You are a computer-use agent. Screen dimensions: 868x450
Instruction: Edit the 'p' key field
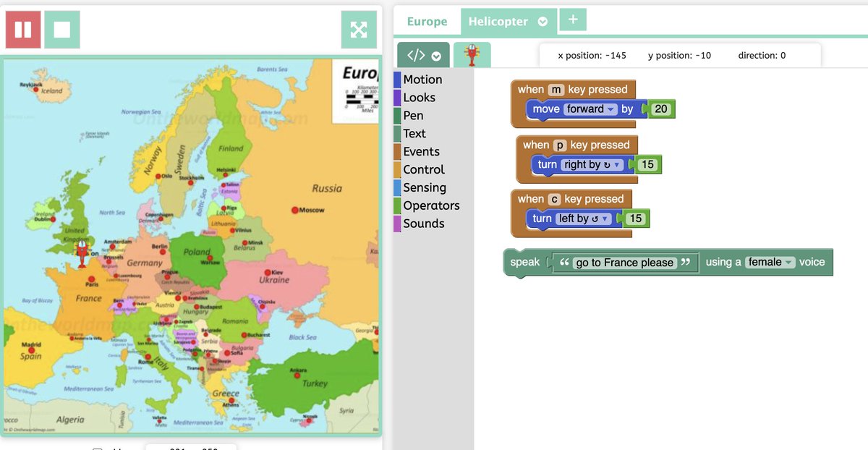point(560,145)
